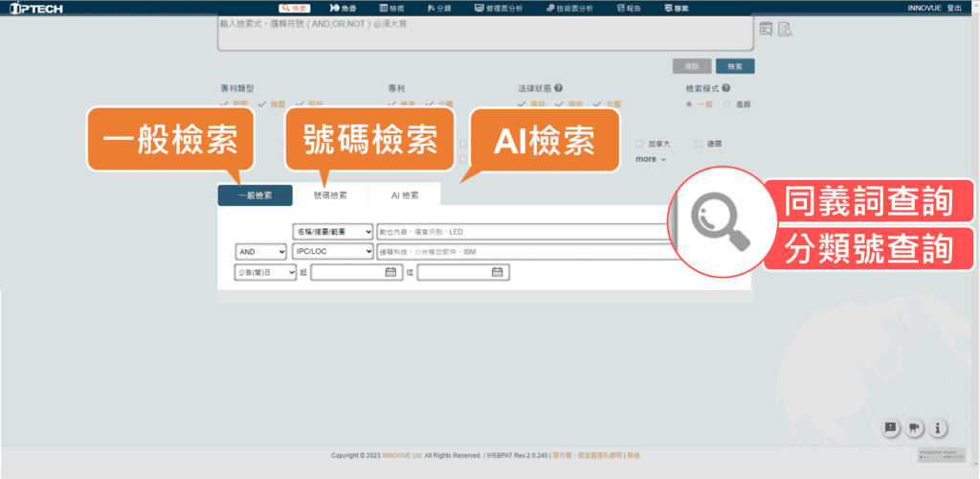Click the round info icon
The height and width of the screenshot is (479, 980).
pyautogui.click(x=939, y=427)
